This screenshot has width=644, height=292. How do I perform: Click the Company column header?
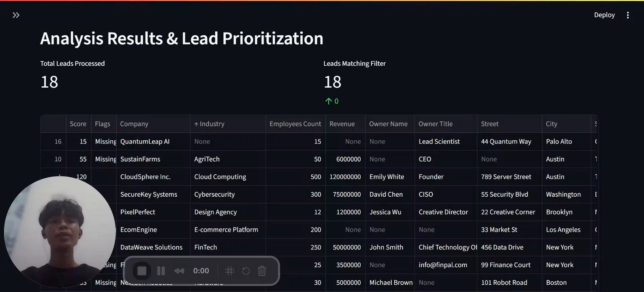134,124
